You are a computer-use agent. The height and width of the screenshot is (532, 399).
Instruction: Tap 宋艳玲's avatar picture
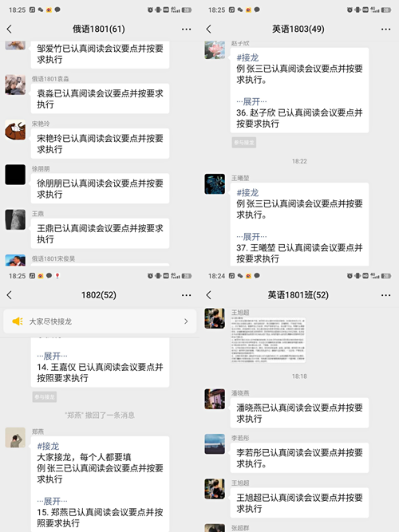click(15, 129)
